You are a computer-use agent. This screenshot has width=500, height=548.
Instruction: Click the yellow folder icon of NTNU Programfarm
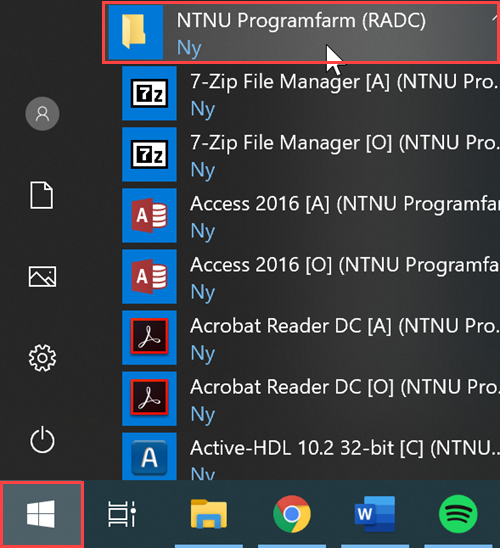[x=134, y=31]
